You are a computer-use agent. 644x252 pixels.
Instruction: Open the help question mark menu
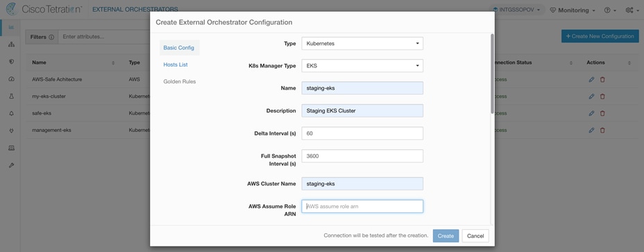tap(610, 10)
